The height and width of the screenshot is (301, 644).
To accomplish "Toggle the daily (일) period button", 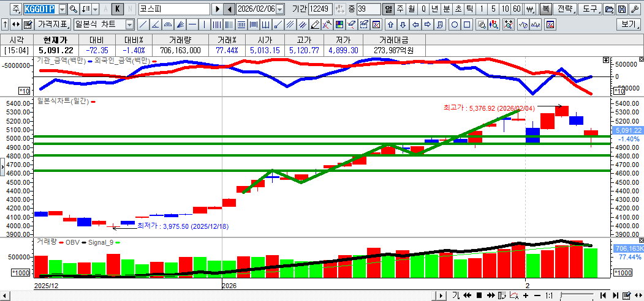I will [x=388, y=9].
